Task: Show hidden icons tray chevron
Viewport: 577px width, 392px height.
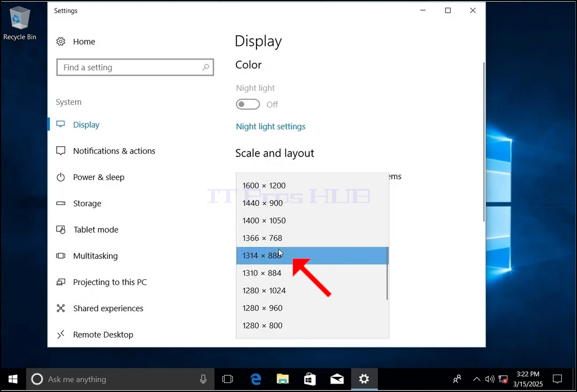Action: pyautogui.click(x=477, y=379)
